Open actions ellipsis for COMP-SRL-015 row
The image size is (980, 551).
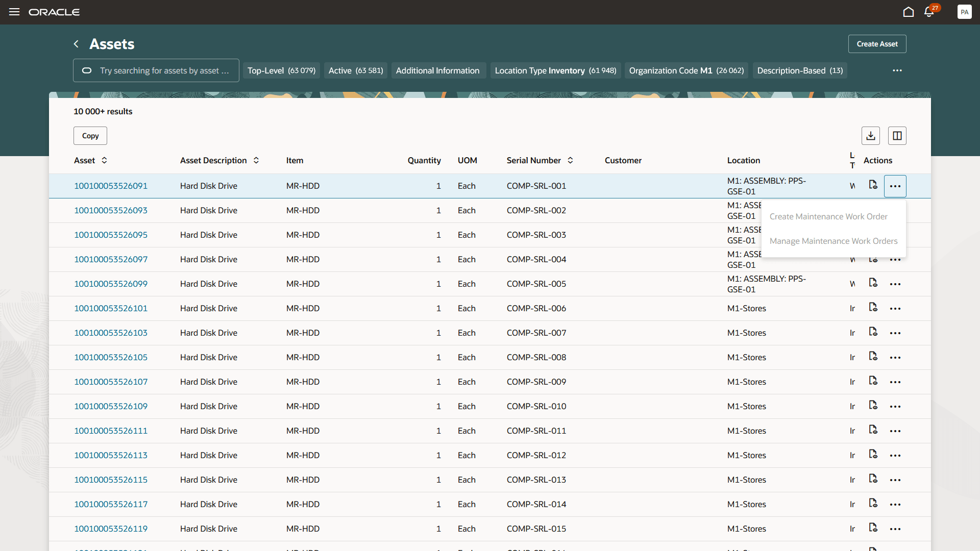pyautogui.click(x=895, y=529)
